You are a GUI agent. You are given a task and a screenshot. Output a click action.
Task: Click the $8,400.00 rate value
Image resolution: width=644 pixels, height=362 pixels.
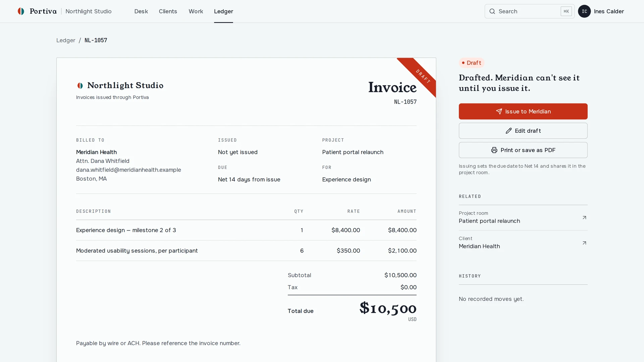tap(345, 230)
